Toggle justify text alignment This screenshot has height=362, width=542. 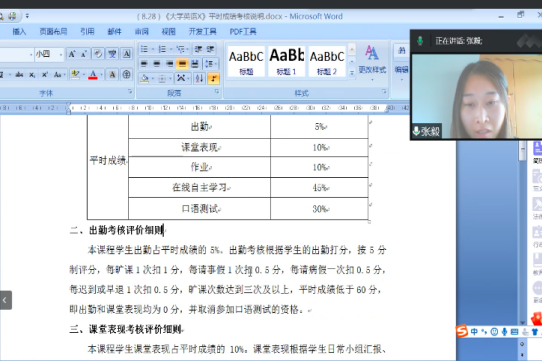(182, 64)
